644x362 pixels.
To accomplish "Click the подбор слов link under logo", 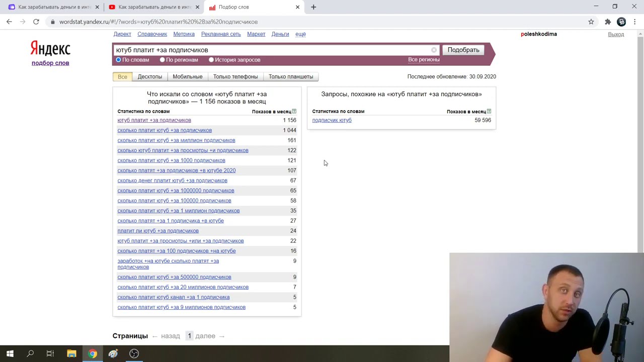I will click(x=50, y=63).
